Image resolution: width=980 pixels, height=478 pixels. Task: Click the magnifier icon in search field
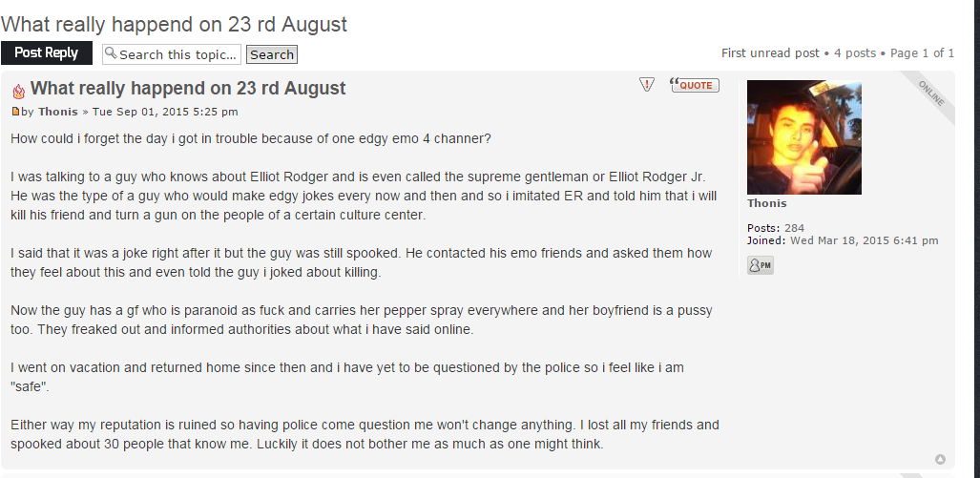click(112, 53)
